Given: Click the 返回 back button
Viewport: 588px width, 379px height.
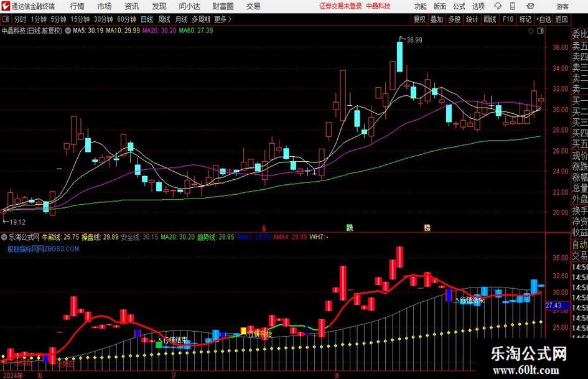Looking at the screenshot, I should pyautogui.click(x=561, y=19).
